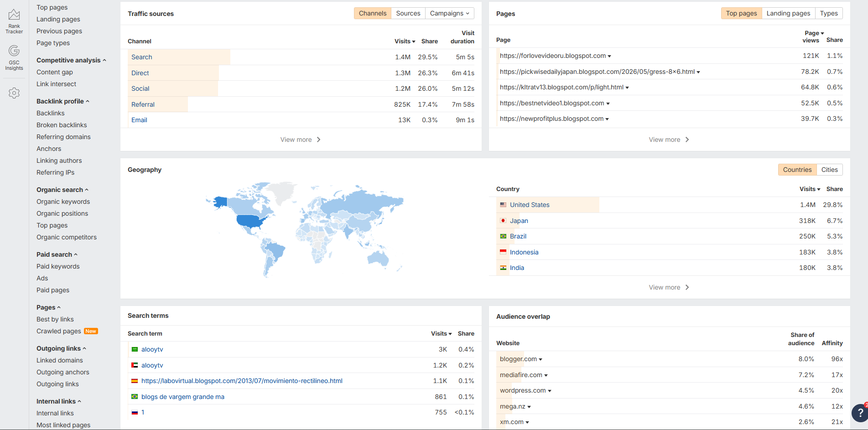
Task: Open the settings gear in left rail
Action: point(14,93)
